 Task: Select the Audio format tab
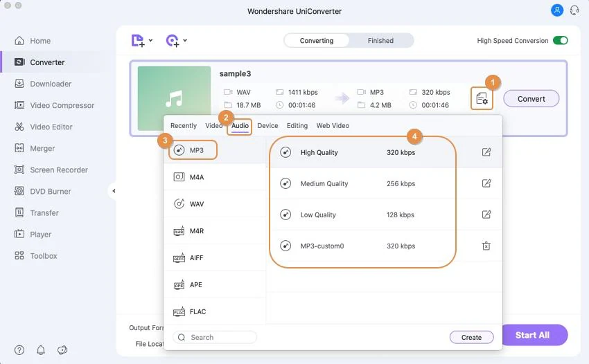pos(240,126)
